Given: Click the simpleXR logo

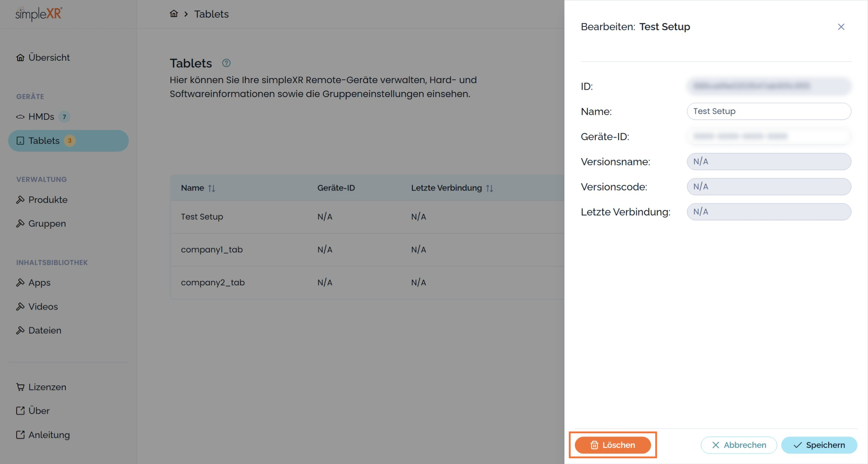Looking at the screenshot, I should click(39, 14).
